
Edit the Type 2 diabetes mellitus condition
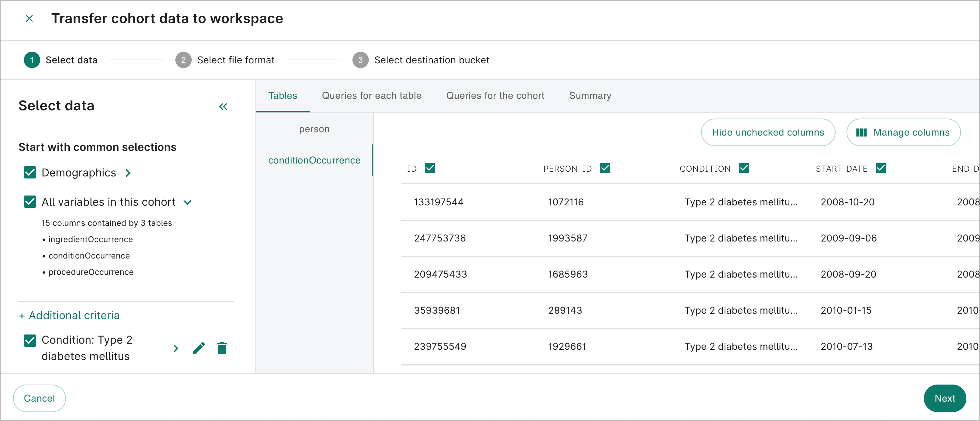click(199, 347)
